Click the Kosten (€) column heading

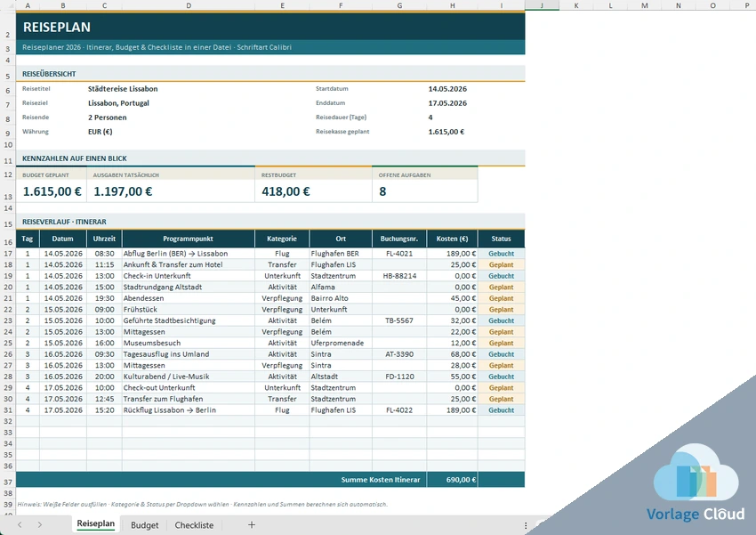(x=452, y=239)
